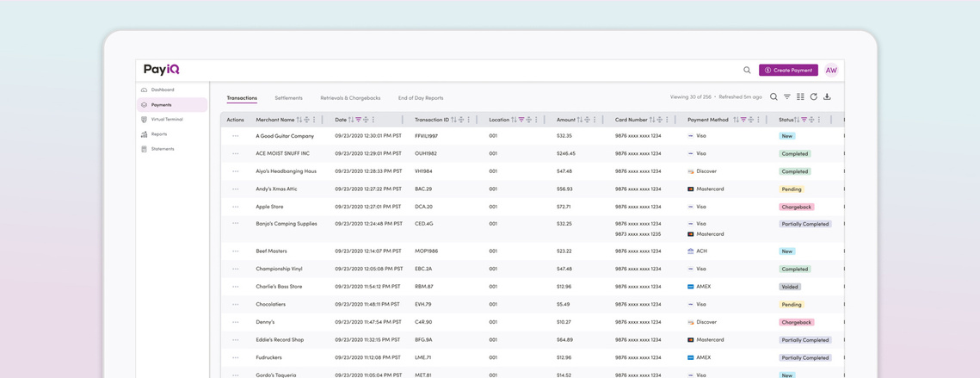Click merchant name ACE MOIST SNUFF INC
Screen dimensions: 980x378
coord(282,153)
